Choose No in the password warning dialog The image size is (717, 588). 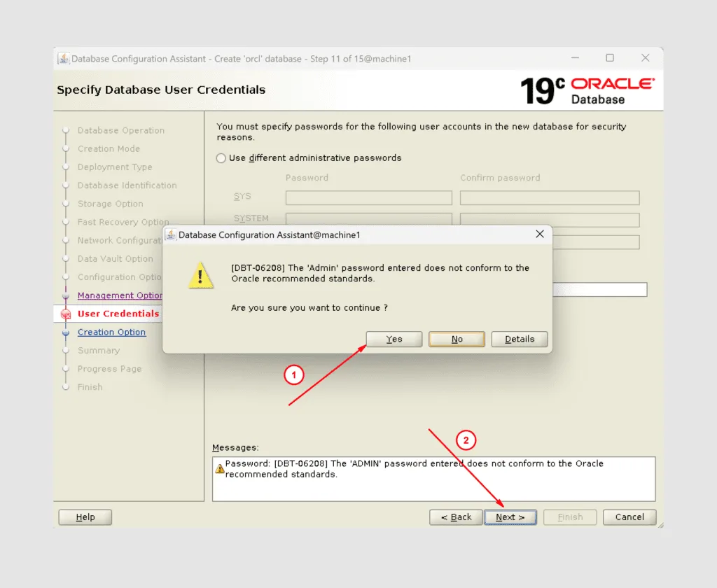pyautogui.click(x=457, y=339)
